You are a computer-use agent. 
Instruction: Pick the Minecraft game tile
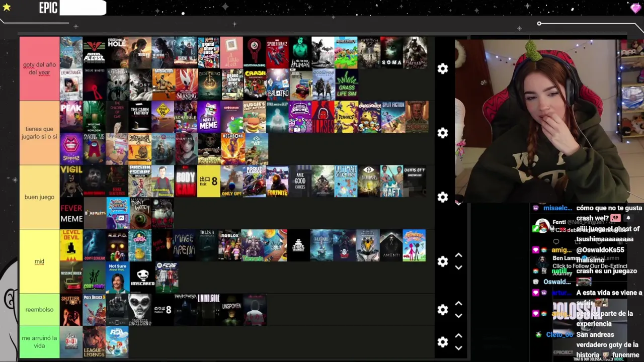[346, 52]
